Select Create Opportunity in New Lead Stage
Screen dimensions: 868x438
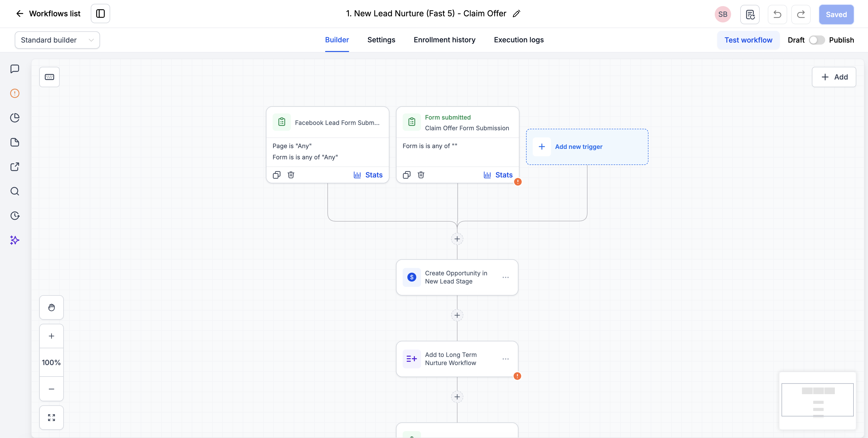457,277
